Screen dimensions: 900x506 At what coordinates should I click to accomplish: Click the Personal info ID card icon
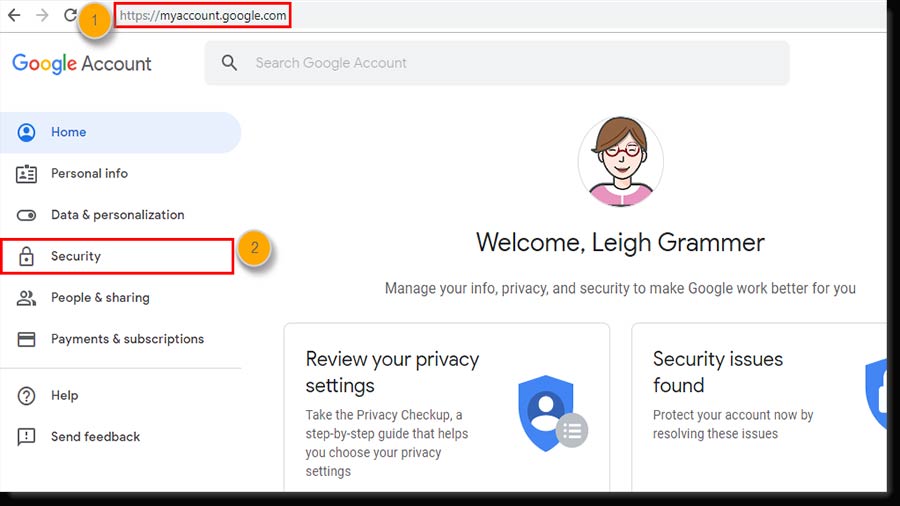tap(26, 174)
